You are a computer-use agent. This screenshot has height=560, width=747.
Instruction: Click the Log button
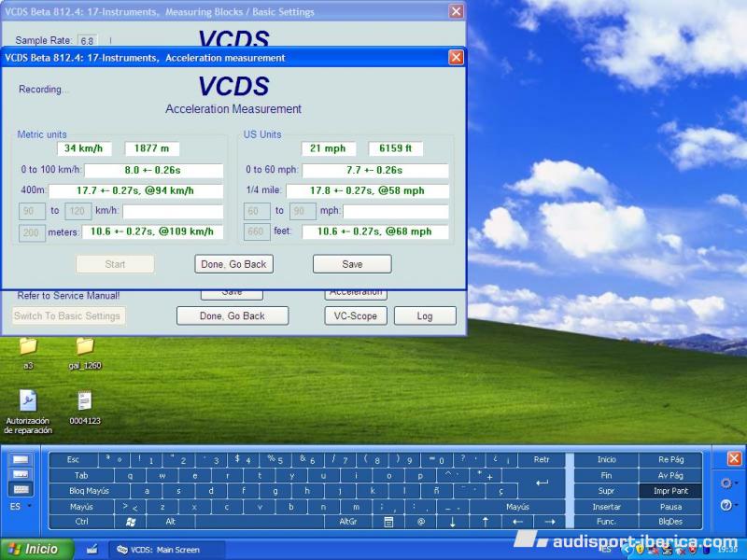tap(425, 315)
